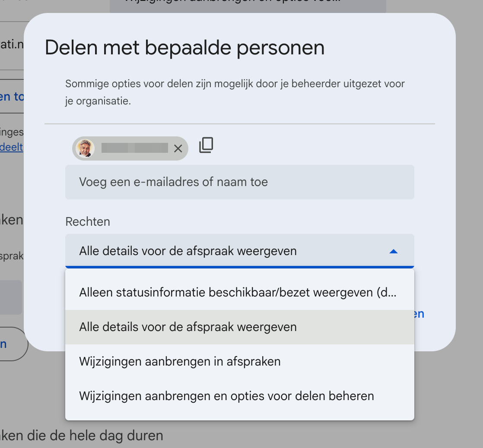The image size is (483, 448).
Task: Click the grey box at the left edge
Action: [x=11, y=297]
